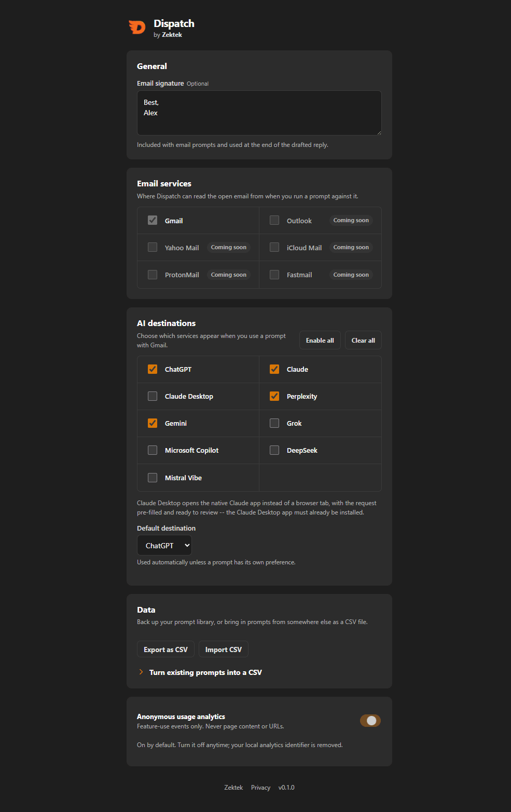Image resolution: width=511 pixels, height=812 pixels.
Task: Click the Microsoft Copilot label text
Action: click(191, 450)
